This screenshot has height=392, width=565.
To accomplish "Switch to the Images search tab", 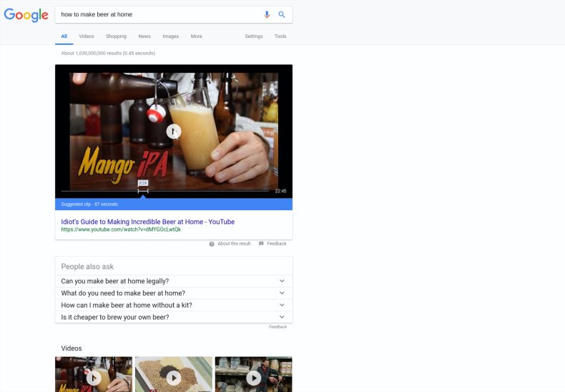I will pos(170,36).
